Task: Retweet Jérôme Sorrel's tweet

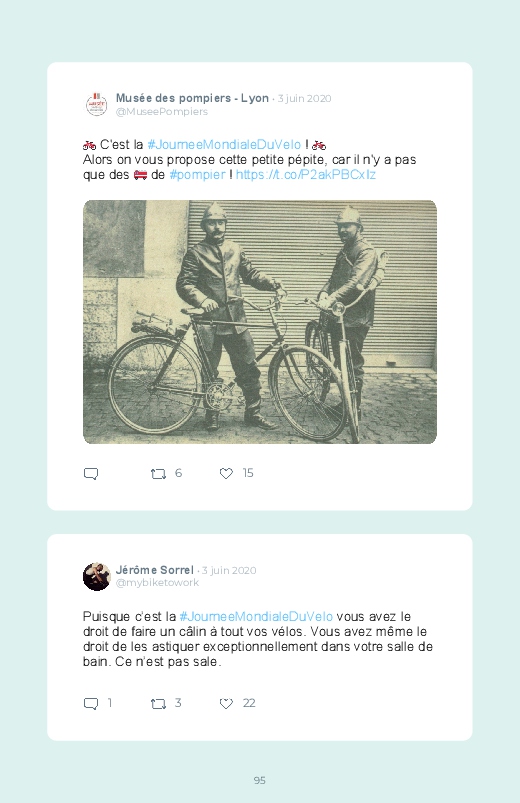Action: click(158, 704)
